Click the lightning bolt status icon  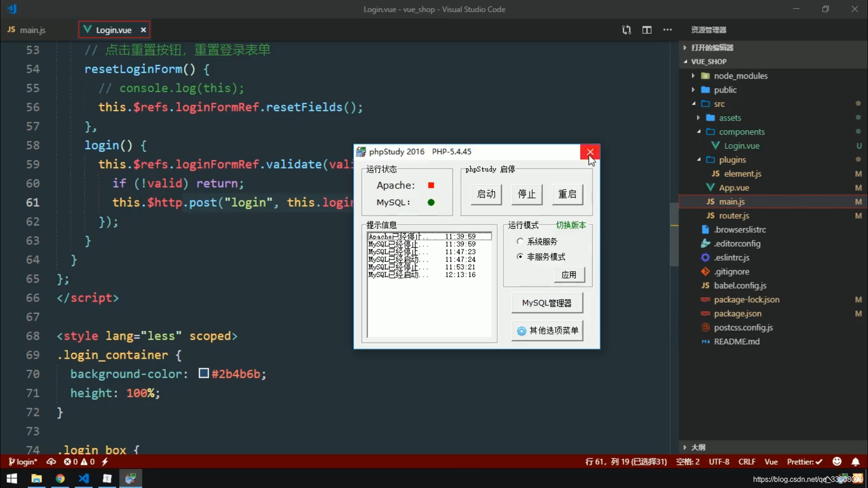click(x=105, y=462)
